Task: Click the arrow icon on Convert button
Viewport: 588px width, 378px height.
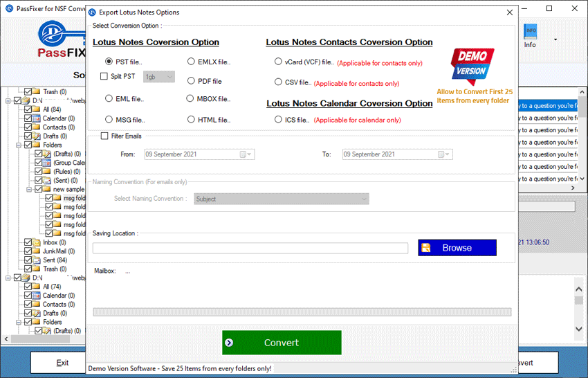Action: [229, 342]
